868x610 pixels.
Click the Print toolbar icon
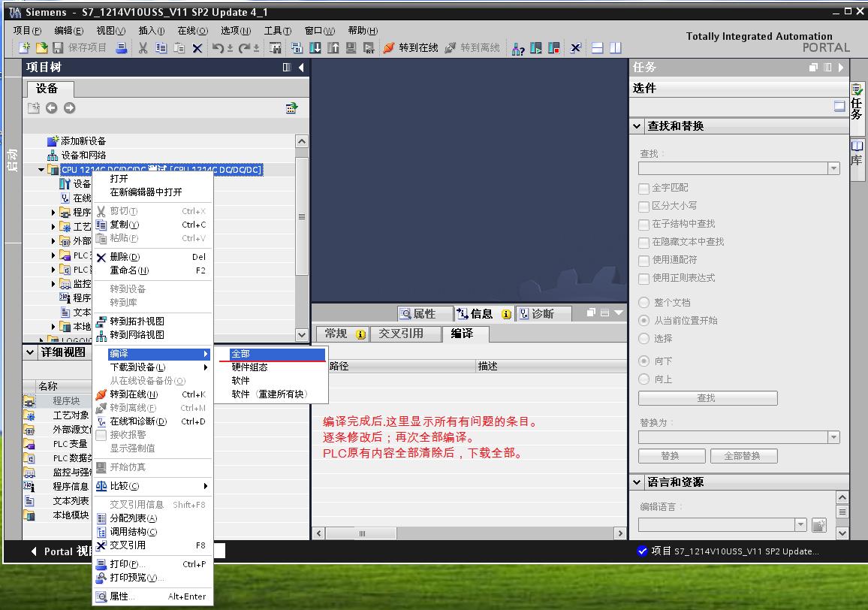coord(121,47)
